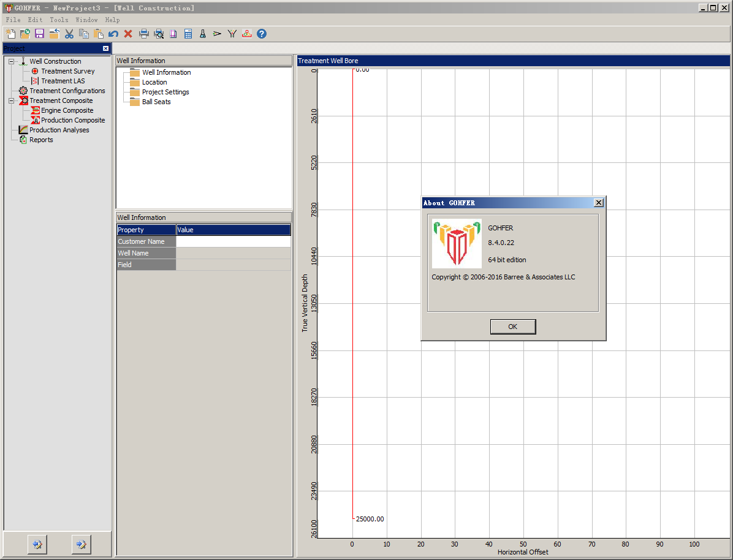
Task: Click the Field value cell
Action: click(x=234, y=265)
